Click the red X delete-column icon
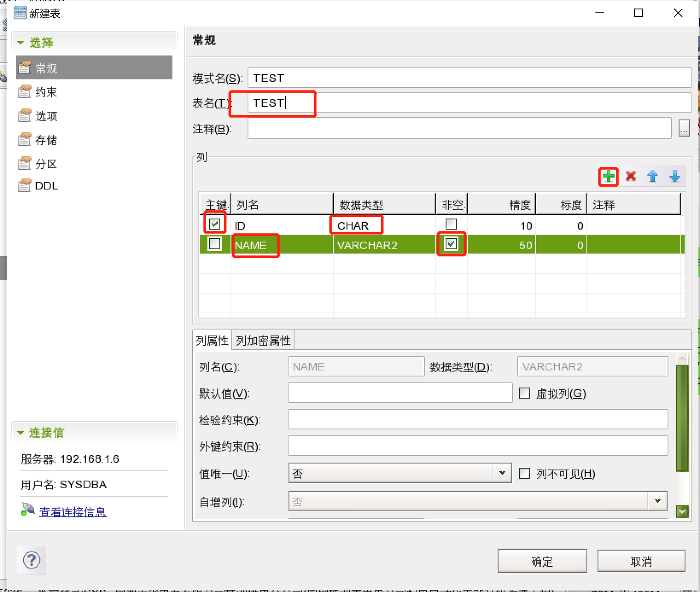Viewport: 700px width, 592px height. pos(630,176)
